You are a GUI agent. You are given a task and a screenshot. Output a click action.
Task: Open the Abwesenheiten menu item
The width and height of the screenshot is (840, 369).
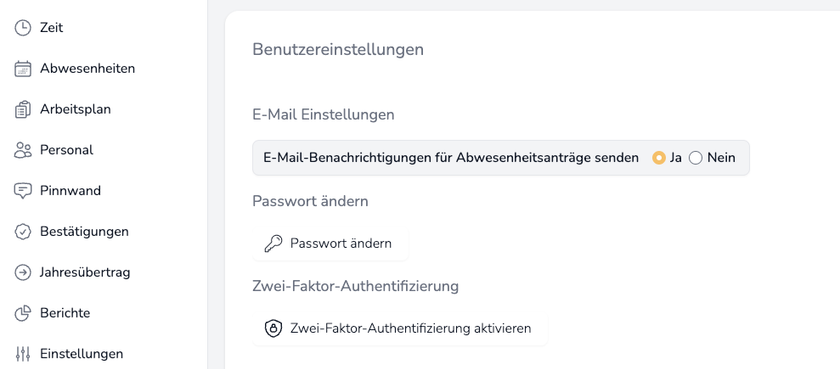[87, 69]
